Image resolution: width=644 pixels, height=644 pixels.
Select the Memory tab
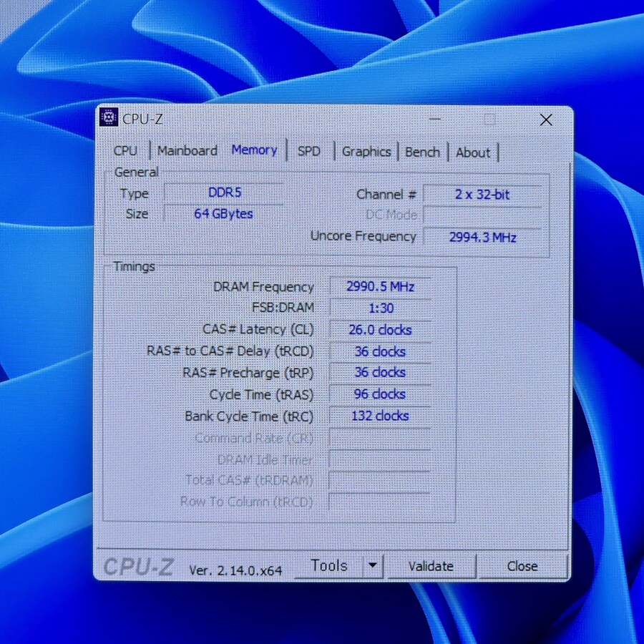pyautogui.click(x=254, y=150)
